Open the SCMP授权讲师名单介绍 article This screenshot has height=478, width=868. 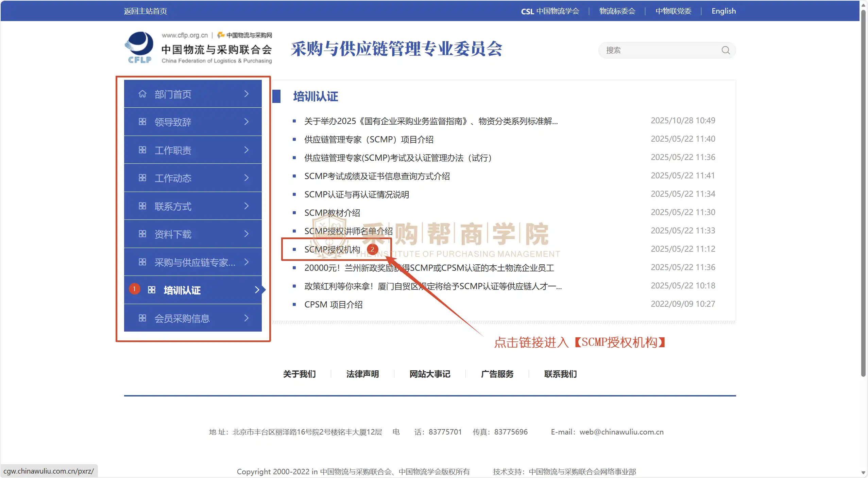[x=348, y=231]
